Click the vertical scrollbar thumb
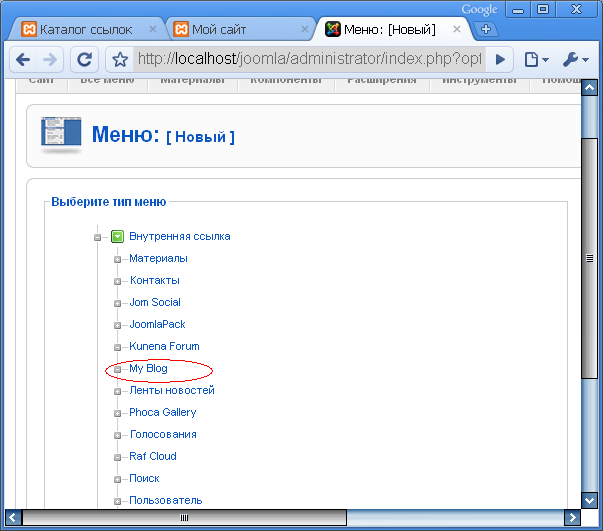 pyautogui.click(x=590, y=258)
